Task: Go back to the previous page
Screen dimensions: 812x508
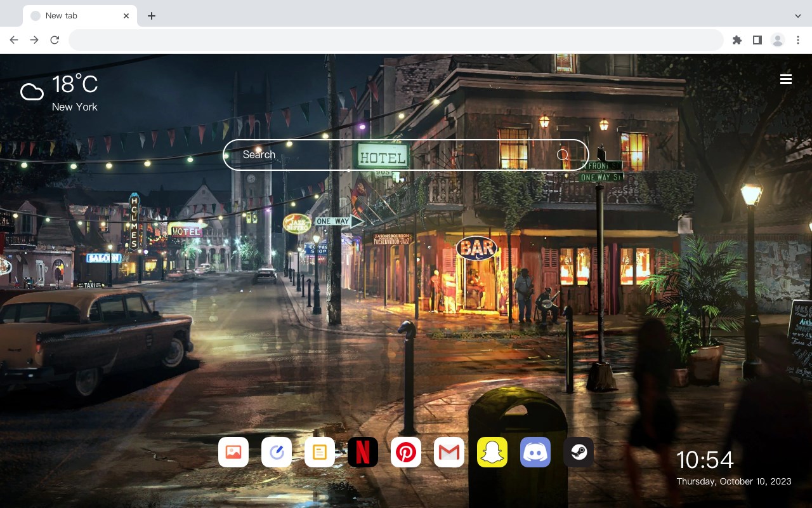Action: coord(14,40)
